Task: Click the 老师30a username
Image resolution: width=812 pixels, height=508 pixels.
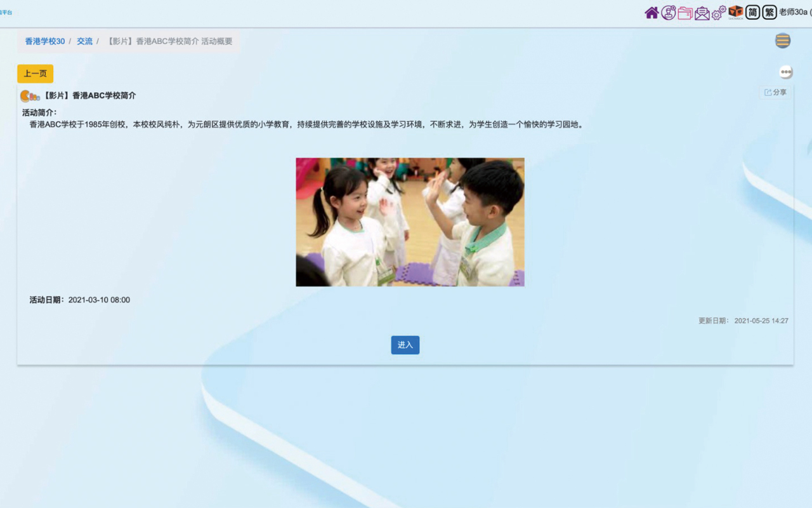Action: coord(794,12)
